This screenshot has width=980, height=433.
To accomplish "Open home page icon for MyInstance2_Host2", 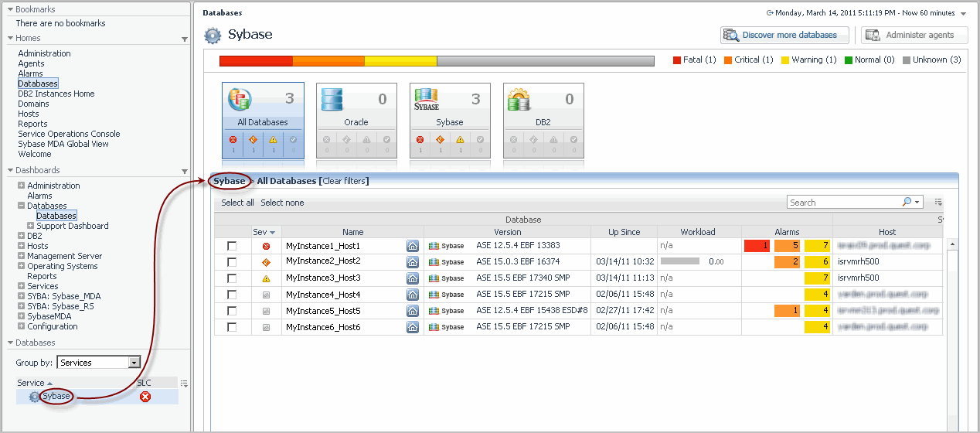I will pos(413,262).
